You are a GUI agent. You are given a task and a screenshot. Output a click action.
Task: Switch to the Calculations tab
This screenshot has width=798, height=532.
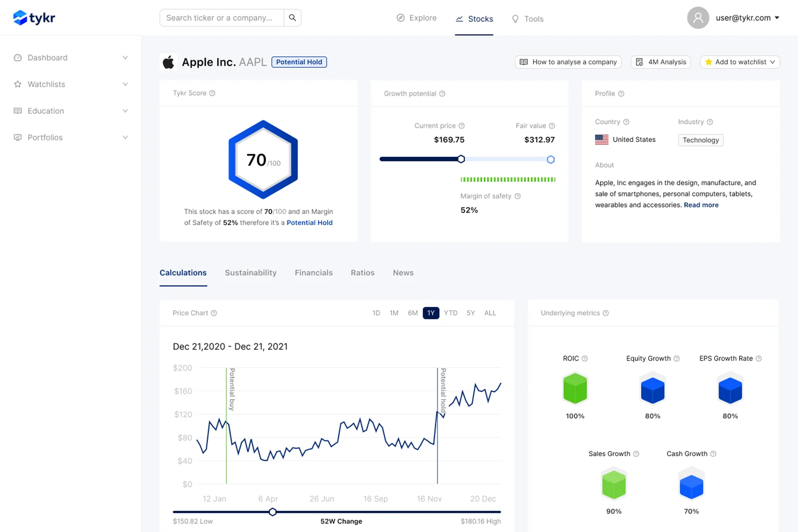coord(183,273)
